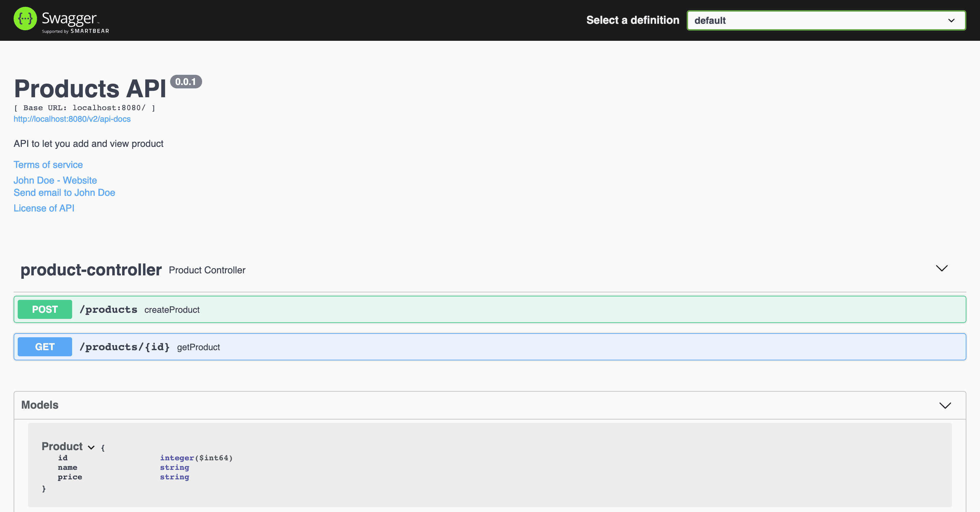Open the Terms of service link

[x=48, y=164]
